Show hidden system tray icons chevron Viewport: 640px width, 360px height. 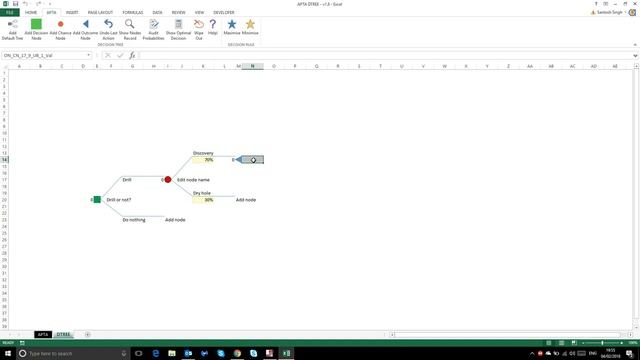(x=532, y=353)
